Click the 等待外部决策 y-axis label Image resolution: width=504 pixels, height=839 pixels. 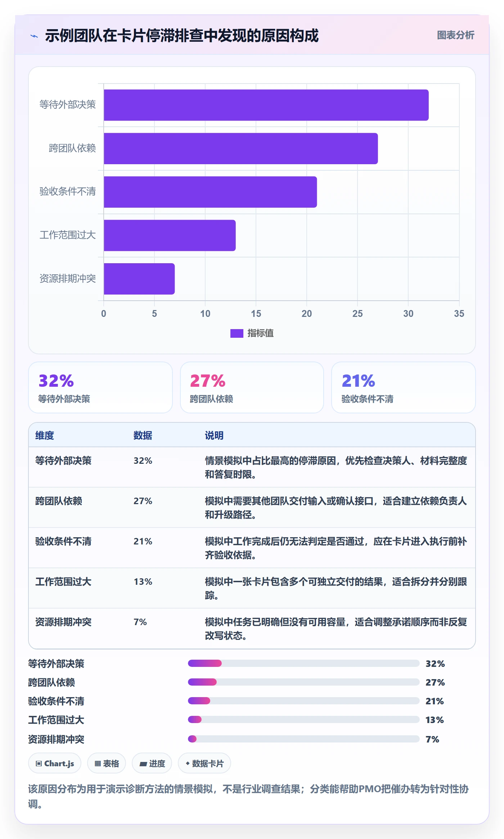pyautogui.click(x=67, y=105)
